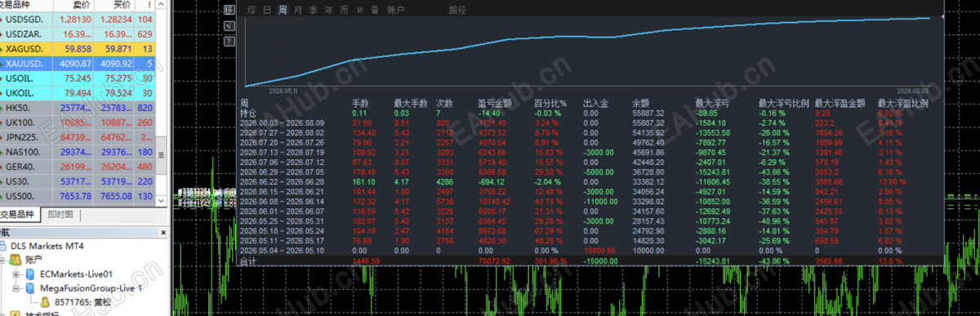This screenshot has height=316, width=980.
Task: Select the 综 summary period tab
Action: (252, 10)
